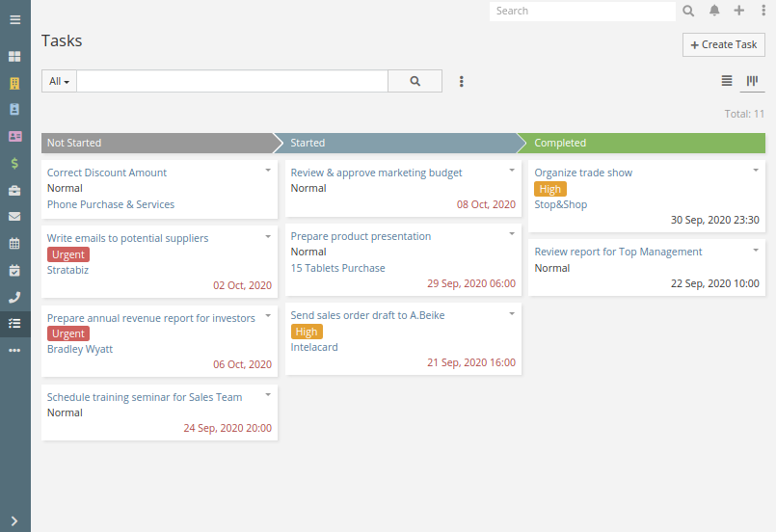Open the Accounts building icon
The width and height of the screenshot is (776, 532).
click(14, 83)
